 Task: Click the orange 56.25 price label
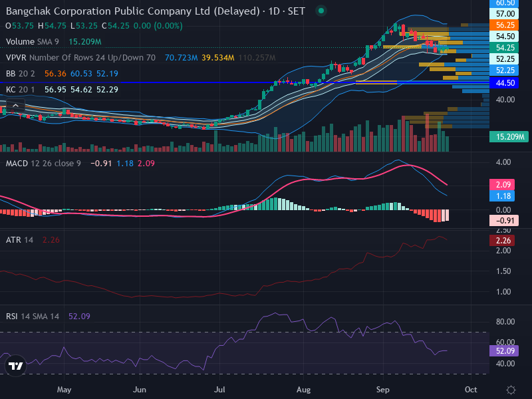point(504,25)
